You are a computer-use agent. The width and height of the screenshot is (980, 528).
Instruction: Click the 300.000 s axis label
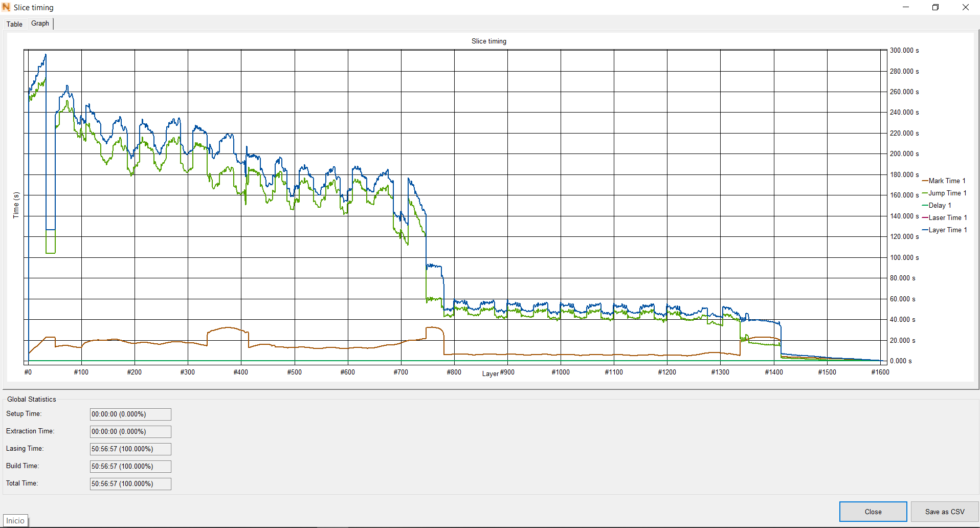pos(904,50)
